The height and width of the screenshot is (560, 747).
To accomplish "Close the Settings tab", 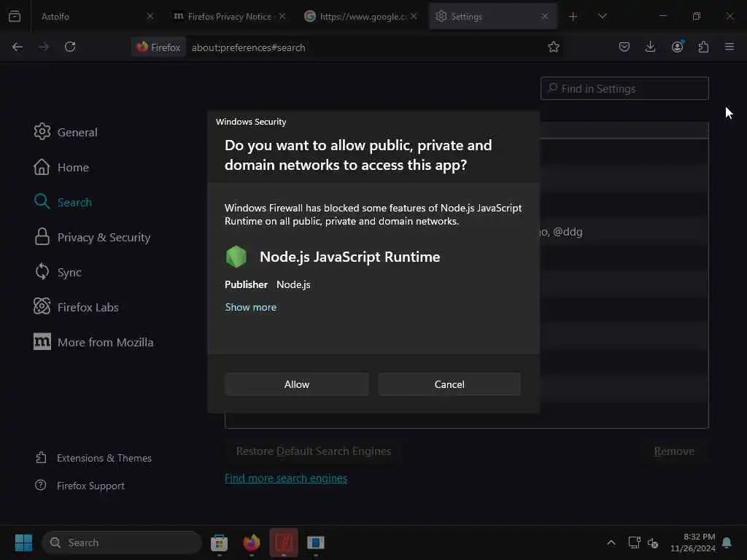I will pos(544,16).
